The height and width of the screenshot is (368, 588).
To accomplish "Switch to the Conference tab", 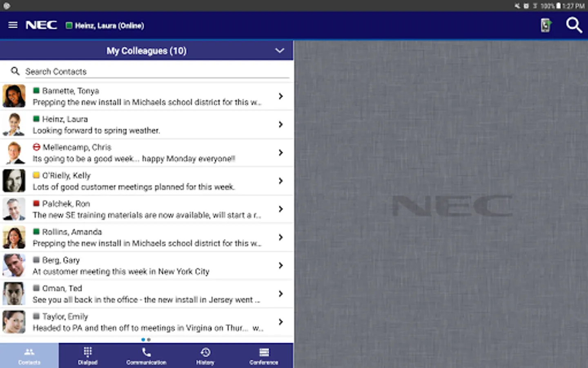I will [x=264, y=356].
